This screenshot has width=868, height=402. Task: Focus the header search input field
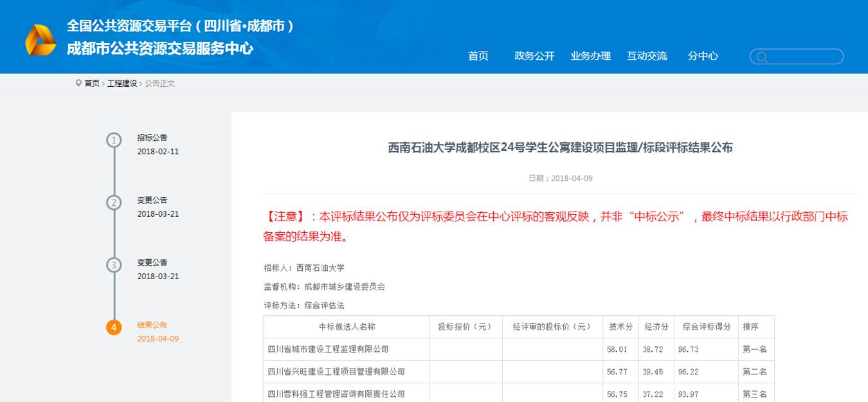click(797, 57)
